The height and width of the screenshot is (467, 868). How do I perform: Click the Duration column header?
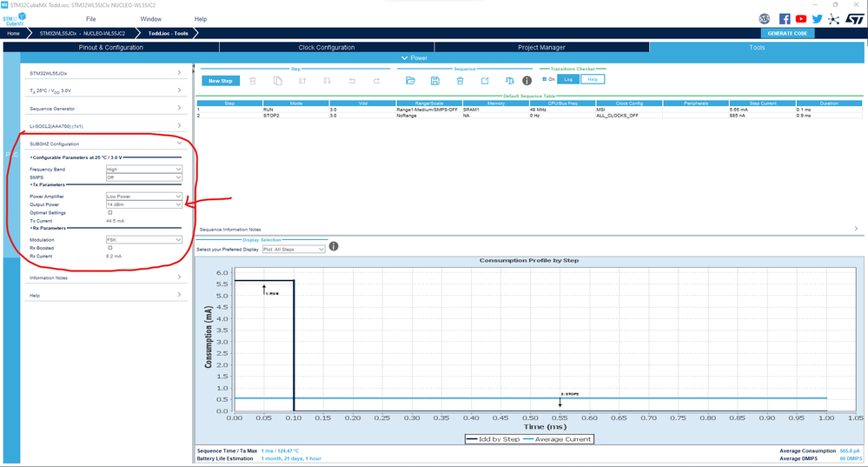[829, 103]
